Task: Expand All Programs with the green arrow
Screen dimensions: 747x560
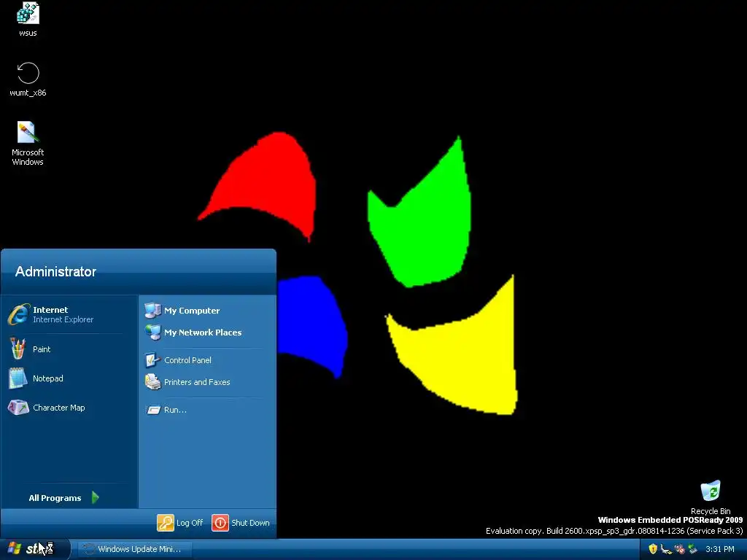Action: pyautogui.click(x=96, y=497)
